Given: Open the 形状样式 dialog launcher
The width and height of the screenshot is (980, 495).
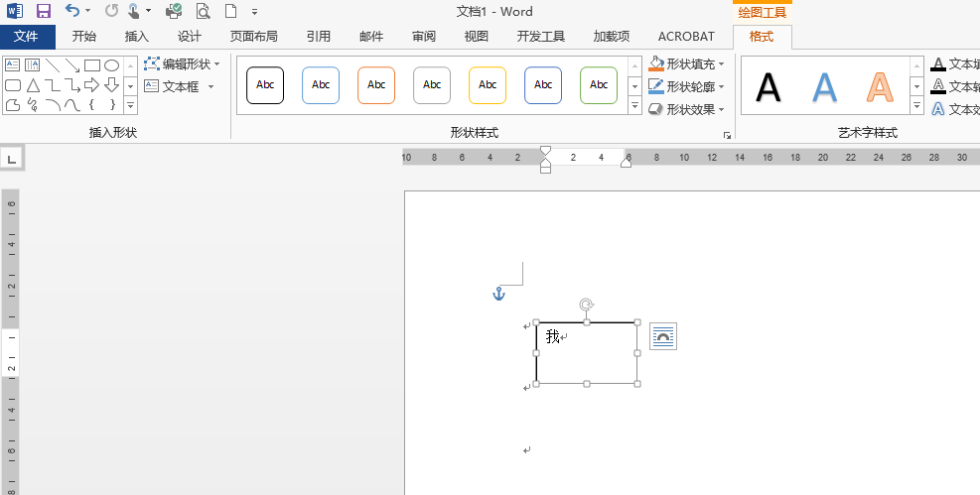Looking at the screenshot, I should tap(727, 135).
